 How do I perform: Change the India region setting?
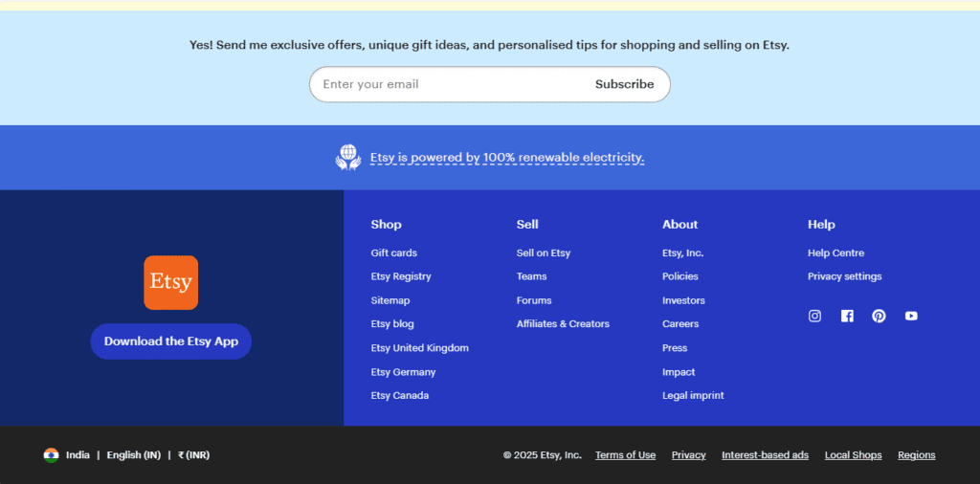point(78,455)
